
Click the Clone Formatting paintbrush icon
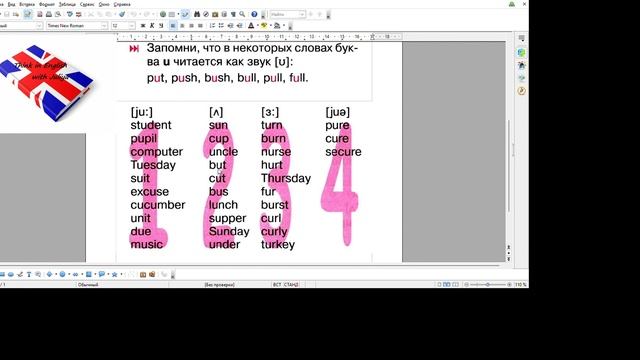(122, 14)
